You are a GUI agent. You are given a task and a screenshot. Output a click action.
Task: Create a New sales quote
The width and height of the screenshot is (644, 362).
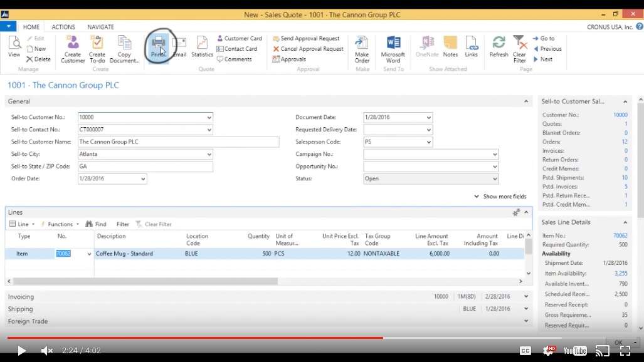pos(36,48)
